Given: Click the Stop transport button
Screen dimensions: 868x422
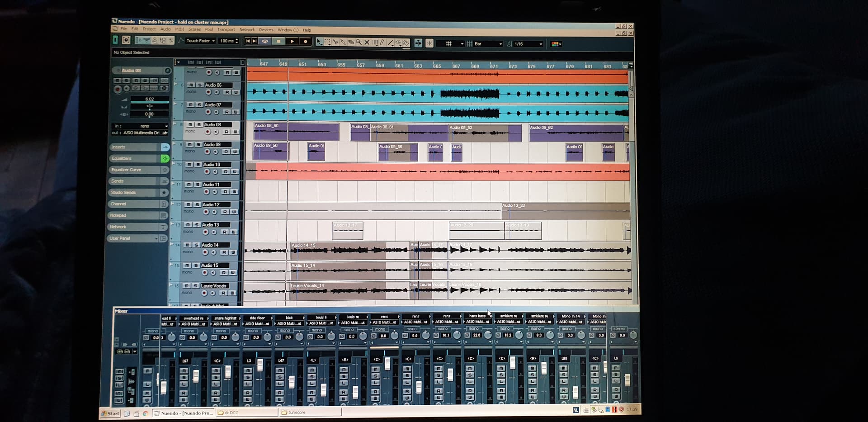Looking at the screenshot, I should (x=279, y=41).
